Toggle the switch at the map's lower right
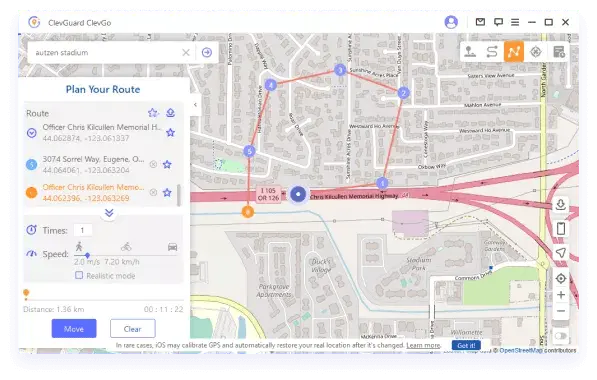Image resolution: width=597 pixels, height=380 pixels. click(x=561, y=336)
